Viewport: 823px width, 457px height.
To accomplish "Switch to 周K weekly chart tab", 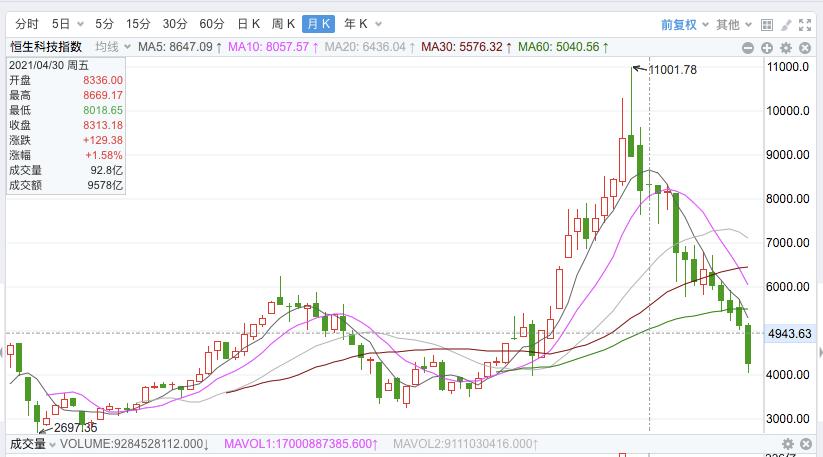I will [x=284, y=24].
